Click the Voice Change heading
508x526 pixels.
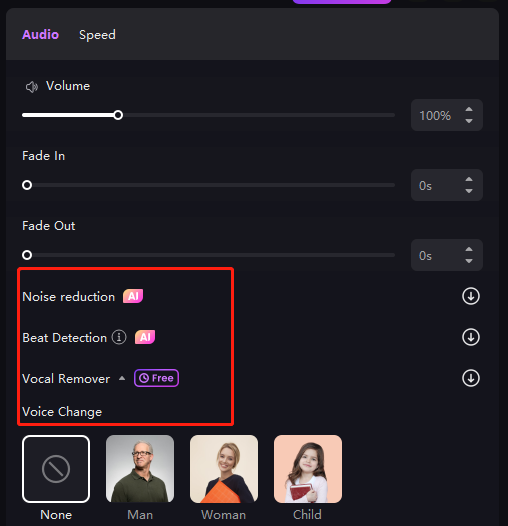pyautogui.click(x=62, y=412)
